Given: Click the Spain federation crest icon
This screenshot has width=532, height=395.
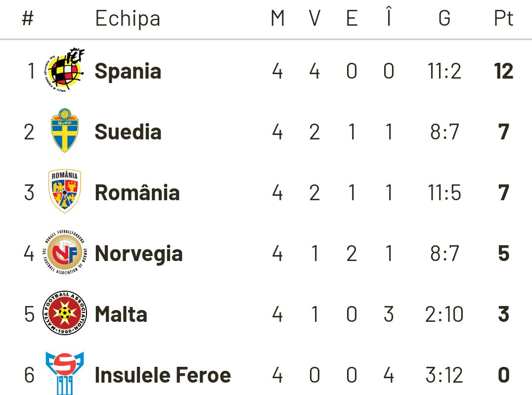Looking at the screenshot, I should (65, 71).
